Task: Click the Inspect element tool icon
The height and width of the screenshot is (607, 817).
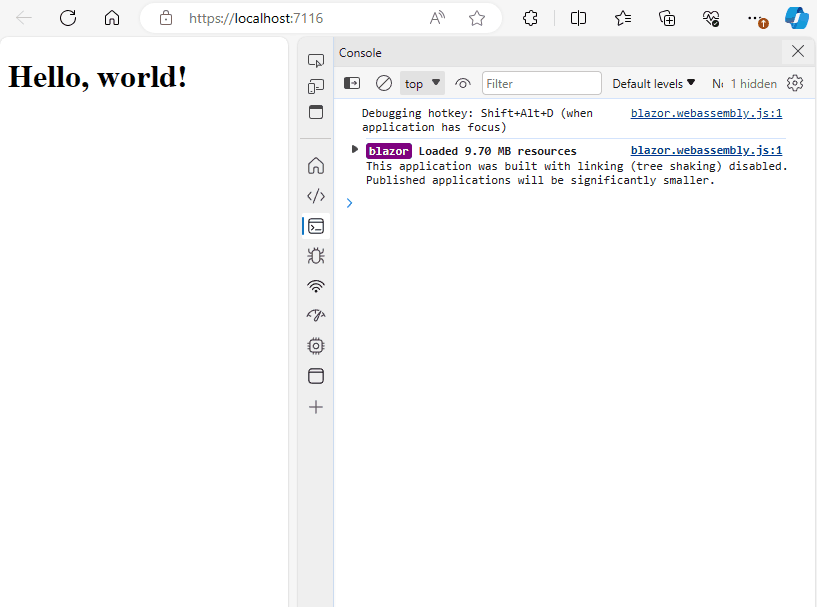Action: tap(316, 61)
